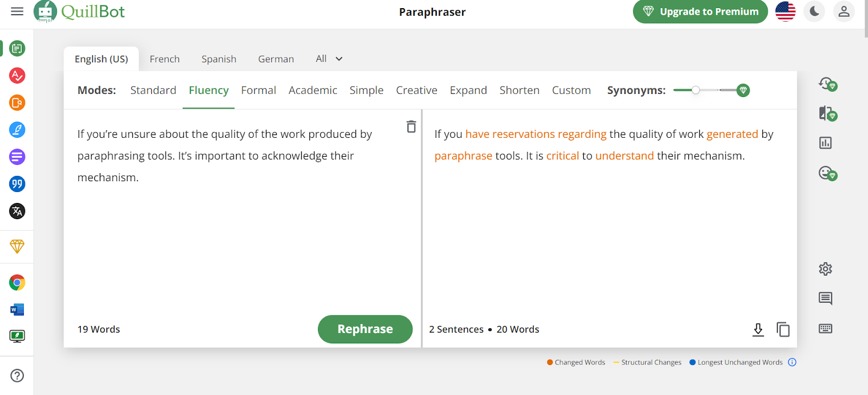
Task: Select the Shorten mode
Action: (520, 90)
